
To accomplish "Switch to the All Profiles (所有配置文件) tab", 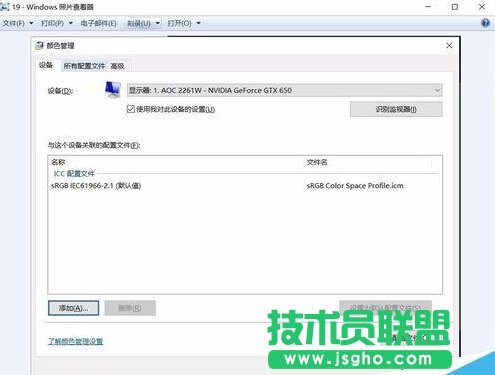I will click(84, 66).
